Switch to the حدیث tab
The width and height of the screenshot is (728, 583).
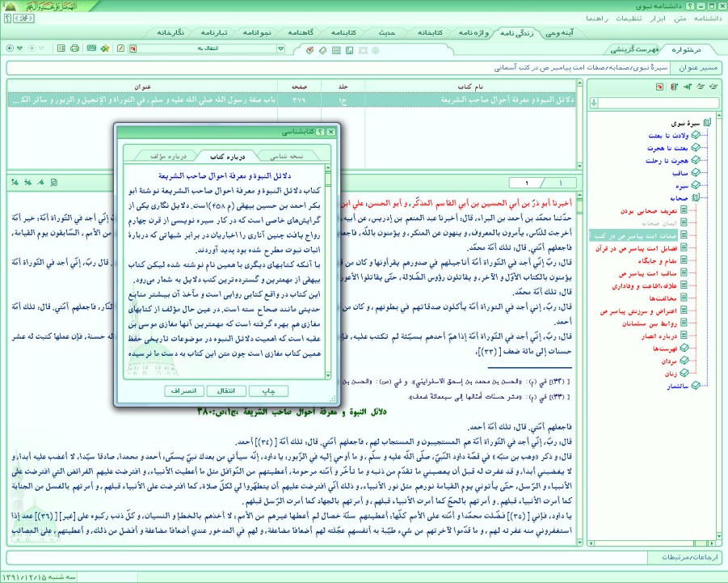(x=387, y=33)
